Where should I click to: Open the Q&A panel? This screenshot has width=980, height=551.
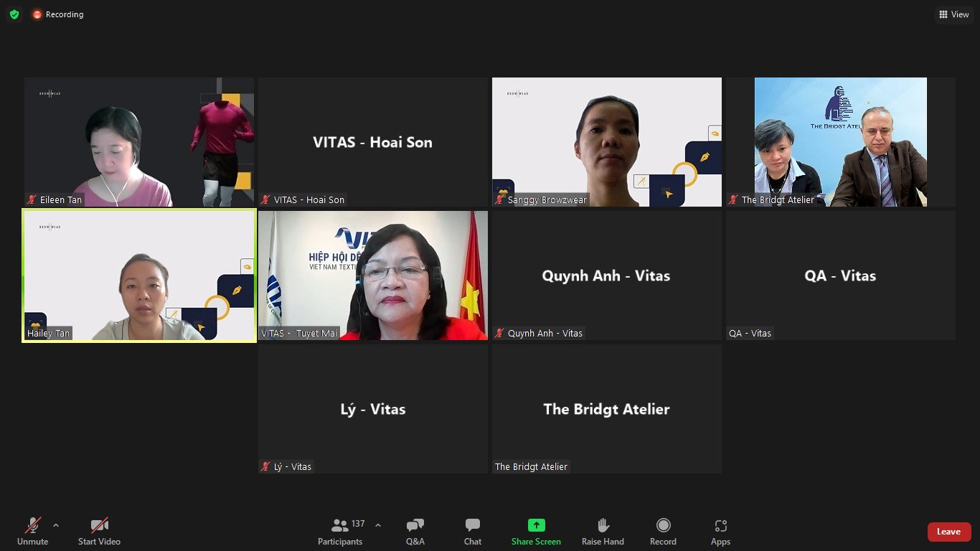point(415,532)
